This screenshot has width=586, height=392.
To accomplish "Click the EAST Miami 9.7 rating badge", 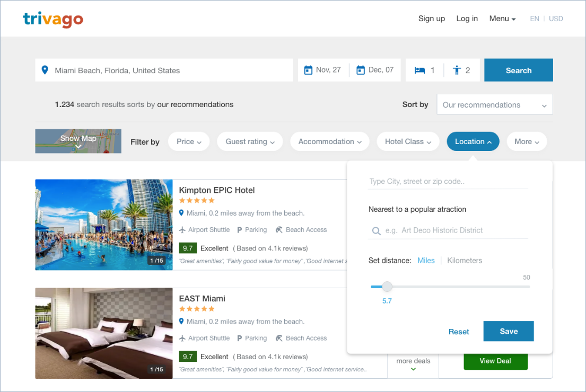I will tap(188, 357).
